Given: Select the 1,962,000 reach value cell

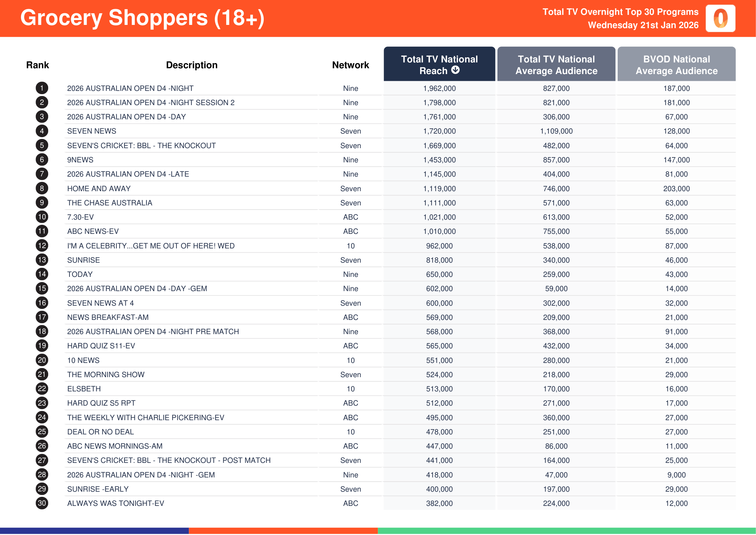Looking at the screenshot, I should [x=439, y=88].
